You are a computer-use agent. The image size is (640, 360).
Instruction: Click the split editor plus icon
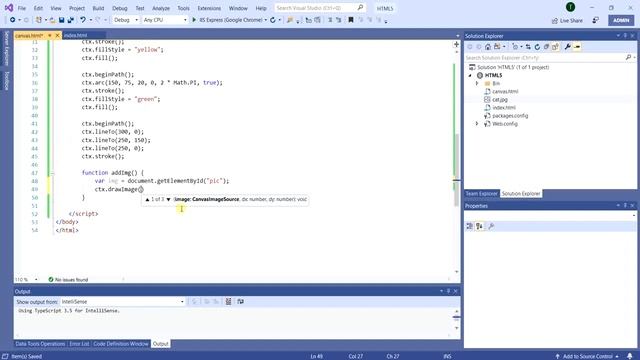coord(456,44)
